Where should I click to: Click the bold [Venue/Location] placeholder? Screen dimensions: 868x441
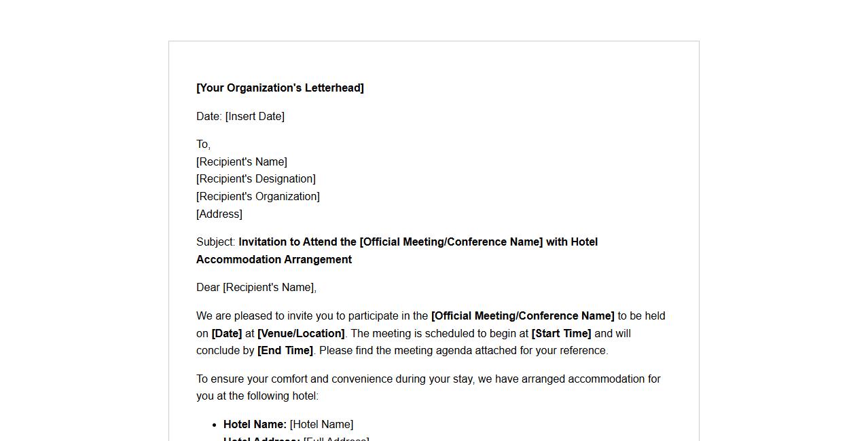click(x=301, y=334)
